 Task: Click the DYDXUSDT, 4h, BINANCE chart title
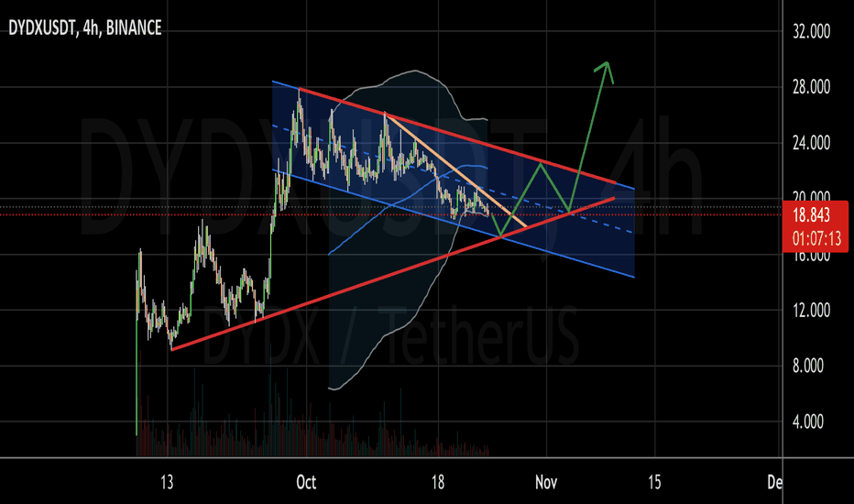click(x=85, y=27)
